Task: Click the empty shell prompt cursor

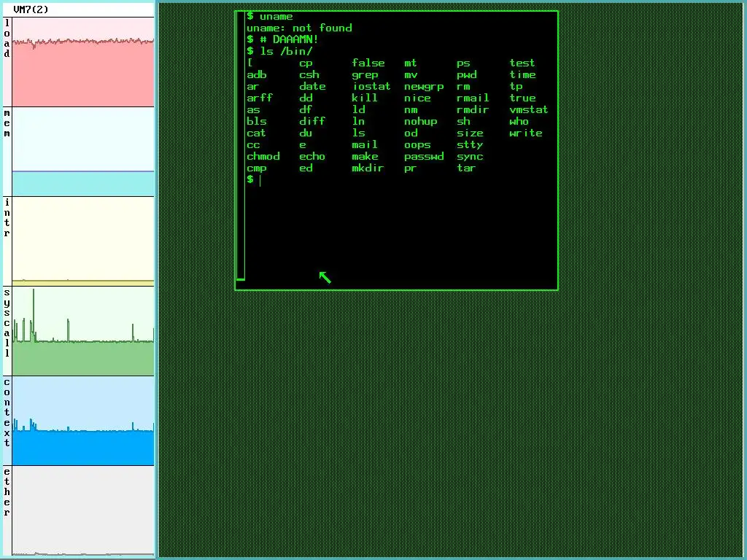Action: 260,180
